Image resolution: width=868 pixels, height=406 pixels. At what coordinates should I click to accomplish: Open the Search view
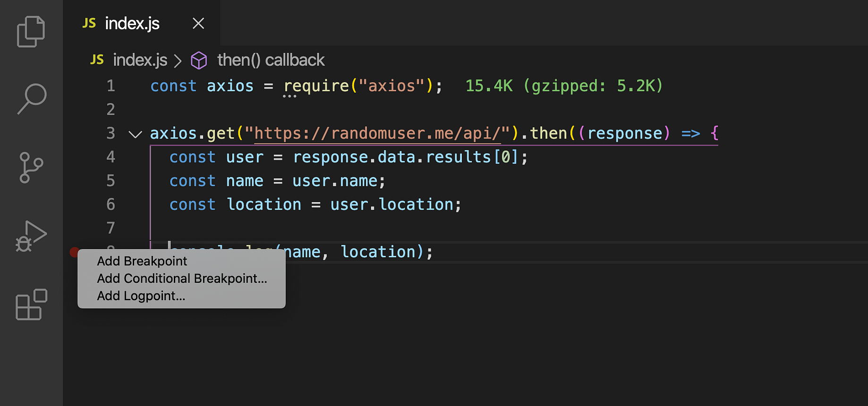32,99
